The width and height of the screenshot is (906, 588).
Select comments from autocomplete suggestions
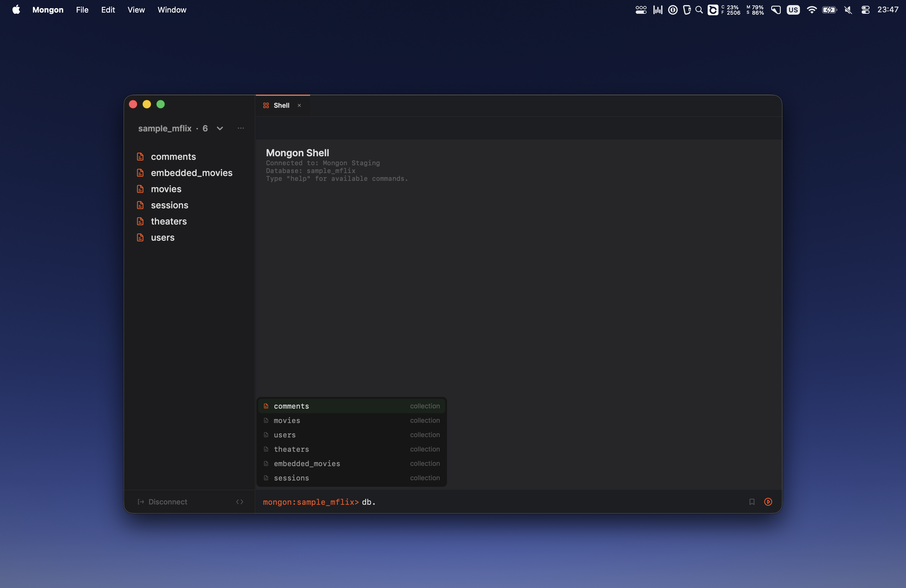(x=351, y=406)
